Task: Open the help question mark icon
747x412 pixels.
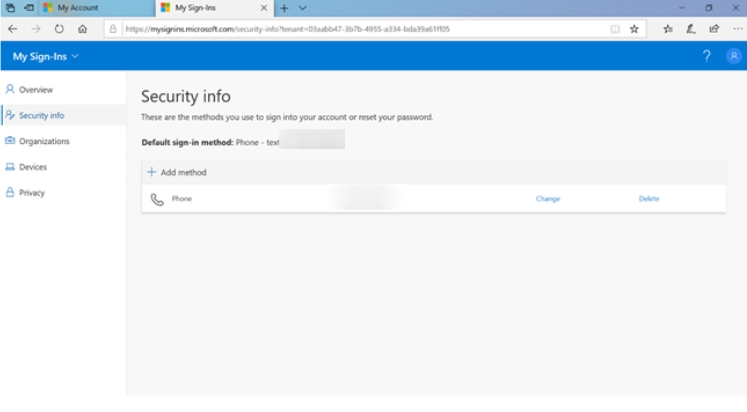Action: [707, 56]
